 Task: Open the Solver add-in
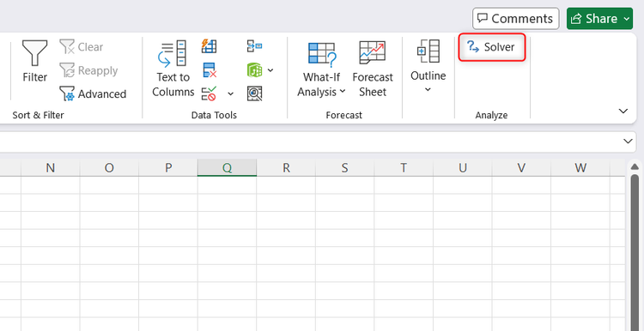point(492,47)
